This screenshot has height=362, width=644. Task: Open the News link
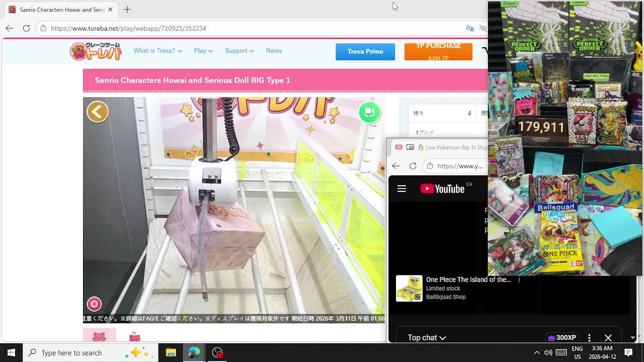[274, 51]
